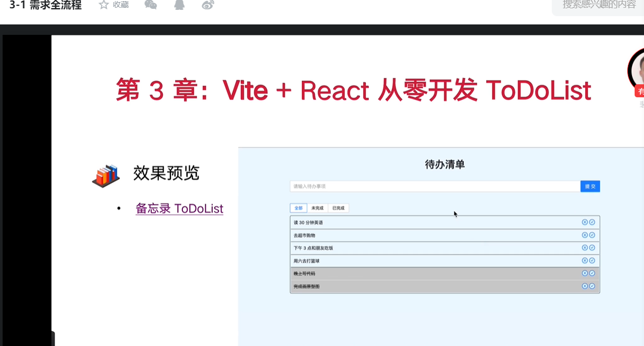The width and height of the screenshot is (644, 346).
Task: Select the 全部 filter tab
Action: [x=299, y=208]
